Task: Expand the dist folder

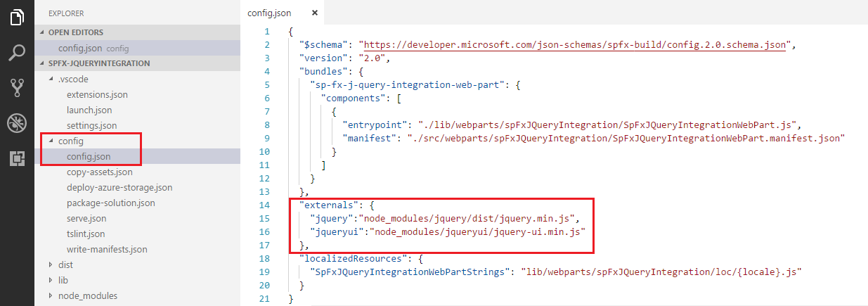Action: (65, 265)
